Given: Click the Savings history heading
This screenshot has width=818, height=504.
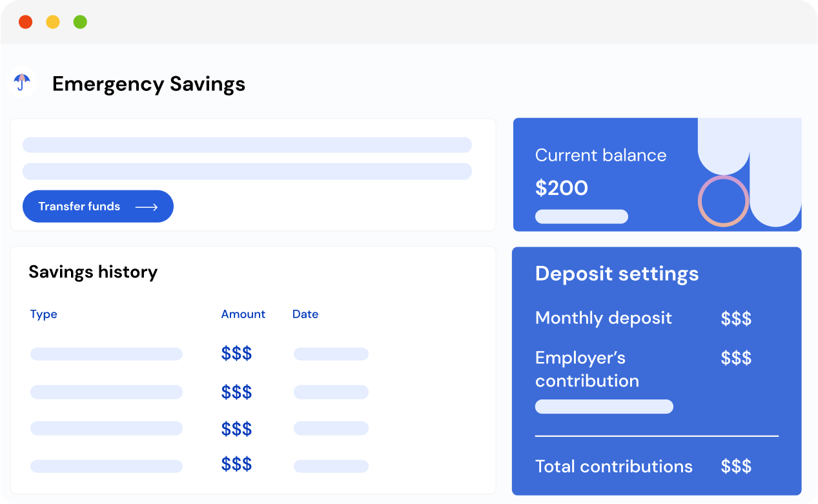Looking at the screenshot, I should coord(93,272).
